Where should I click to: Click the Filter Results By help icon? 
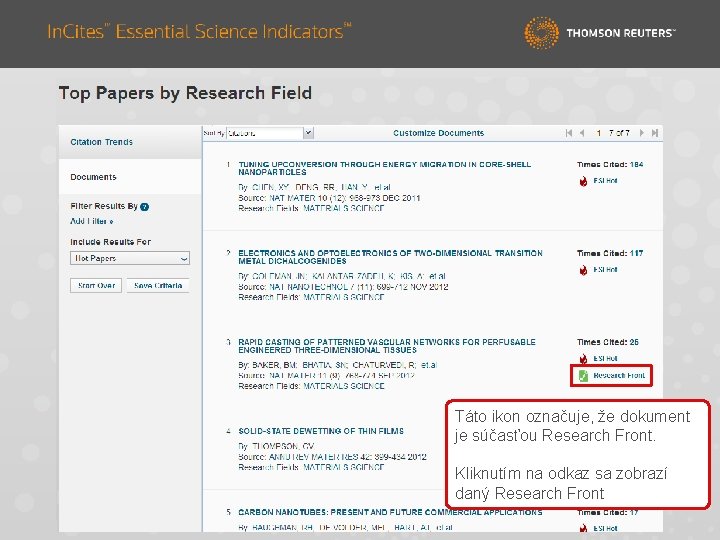pos(145,207)
